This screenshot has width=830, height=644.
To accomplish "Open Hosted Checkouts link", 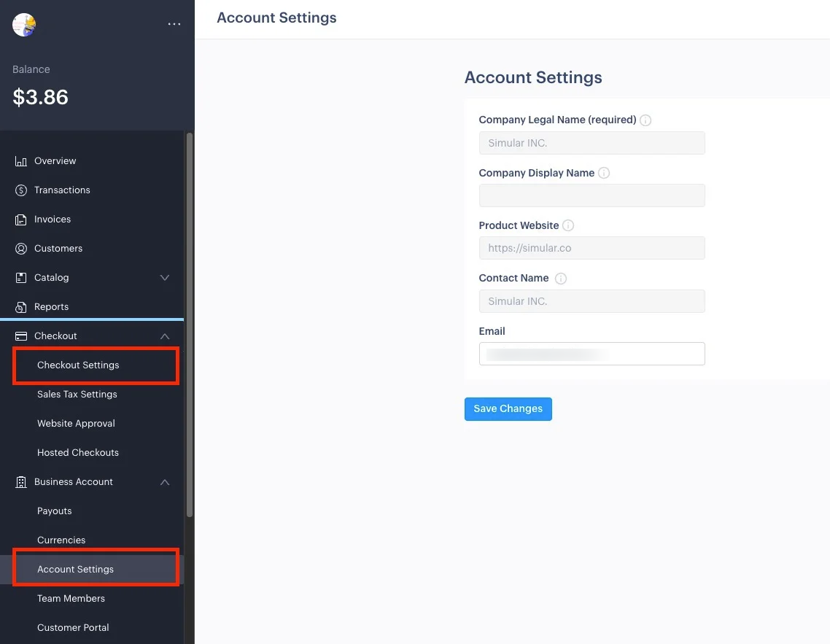I will [78, 453].
